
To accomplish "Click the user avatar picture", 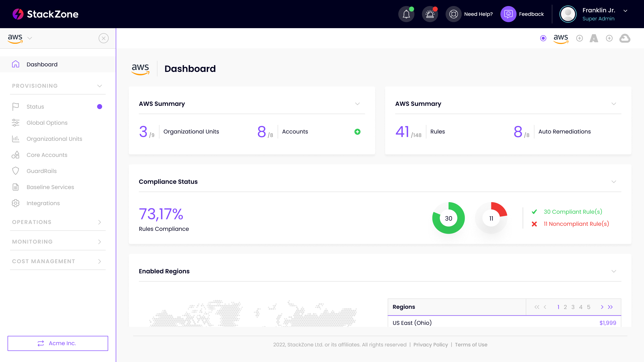I will tap(568, 14).
